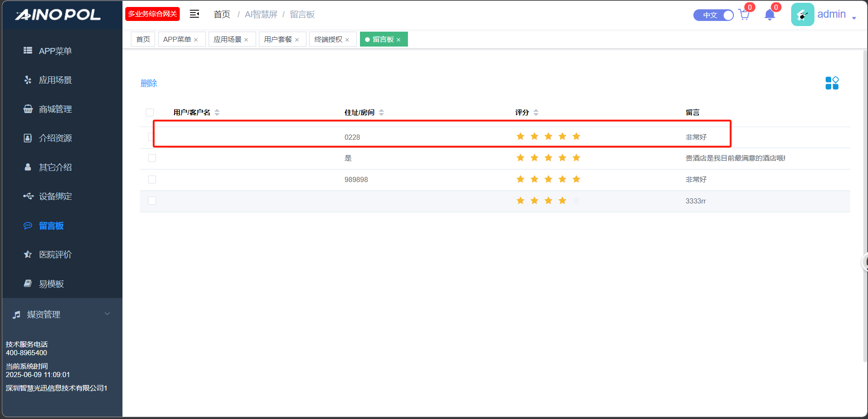Image resolution: width=868 pixels, height=419 pixels.
Task: Open 医院评价 in the sidebar
Action: point(55,255)
